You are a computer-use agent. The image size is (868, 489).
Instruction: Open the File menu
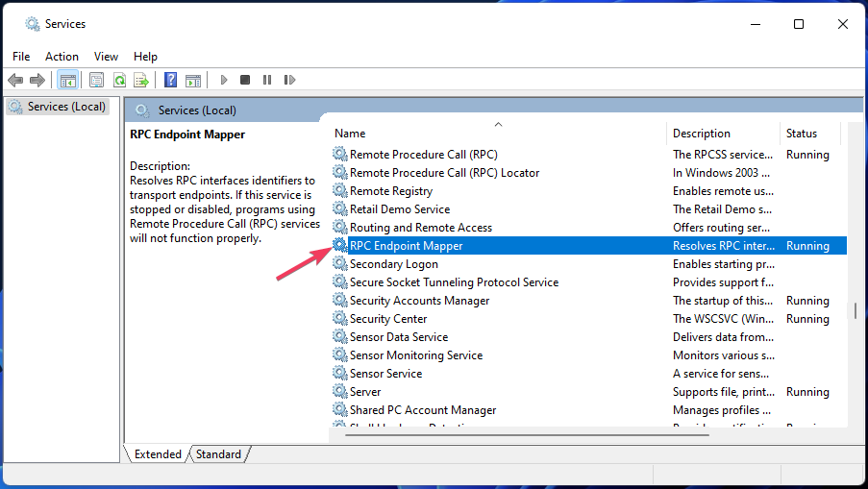pos(21,57)
